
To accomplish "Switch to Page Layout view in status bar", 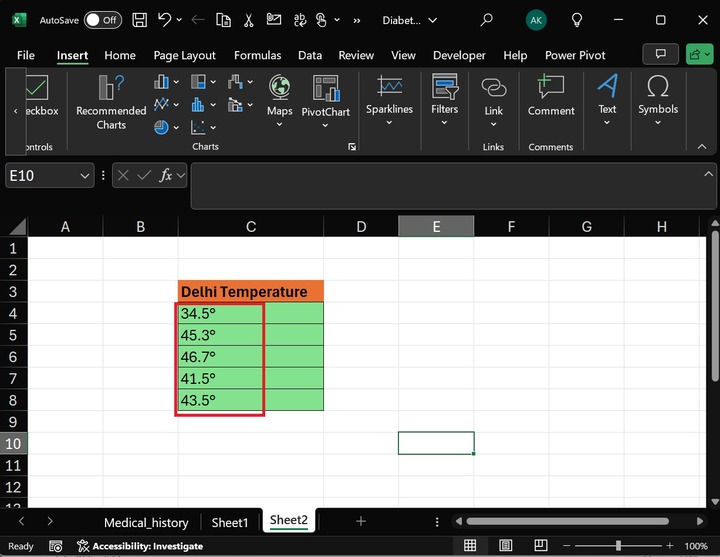I will (x=508, y=546).
